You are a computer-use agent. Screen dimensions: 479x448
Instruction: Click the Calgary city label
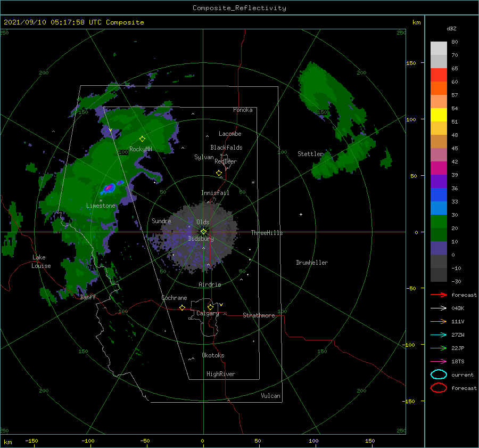tap(208, 313)
